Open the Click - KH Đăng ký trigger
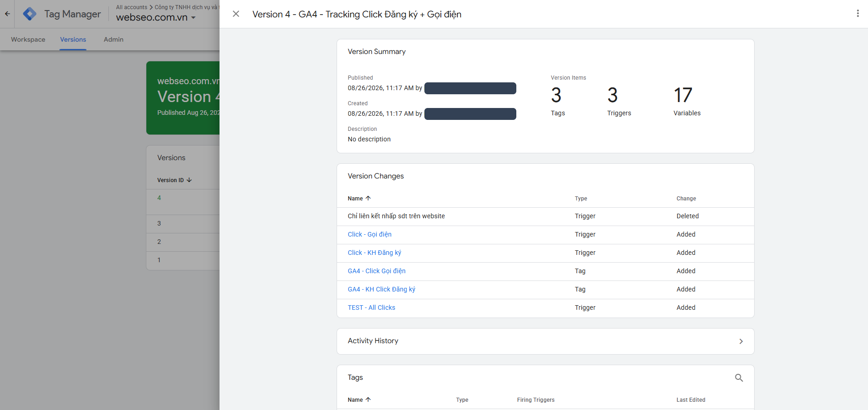Image resolution: width=868 pixels, height=410 pixels. (x=374, y=253)
